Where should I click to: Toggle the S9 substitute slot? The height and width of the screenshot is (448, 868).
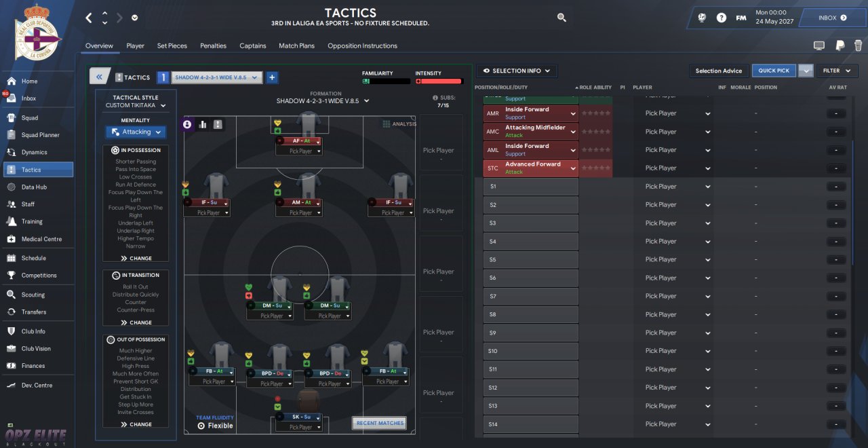[x=531, y=333]
